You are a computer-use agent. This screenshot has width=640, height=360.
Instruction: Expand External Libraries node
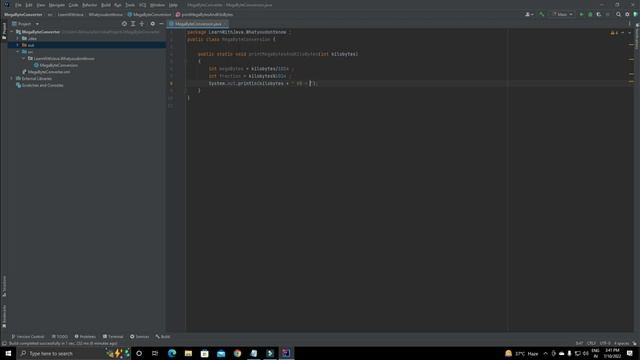[x=12, y=78]
